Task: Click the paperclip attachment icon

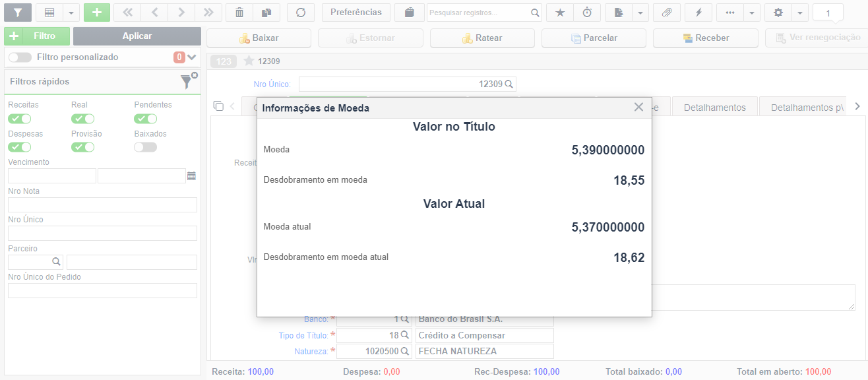Action: tap(667, 13)
